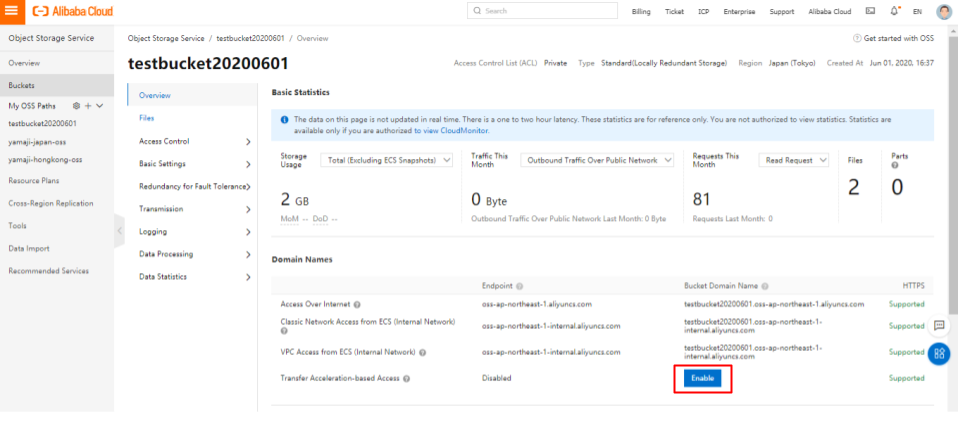Open the floating chat feedback icon

[x=939, y=325]
